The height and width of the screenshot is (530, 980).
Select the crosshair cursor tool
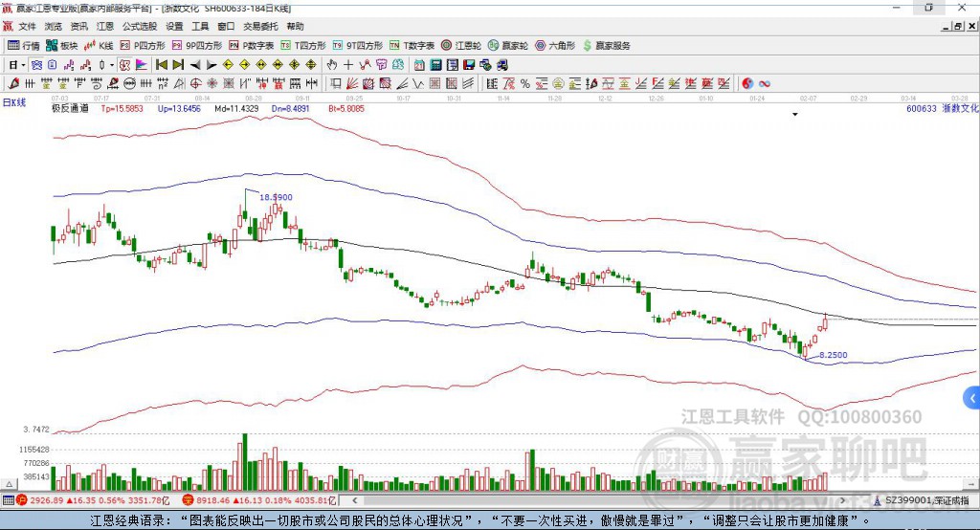click(348, 65)
